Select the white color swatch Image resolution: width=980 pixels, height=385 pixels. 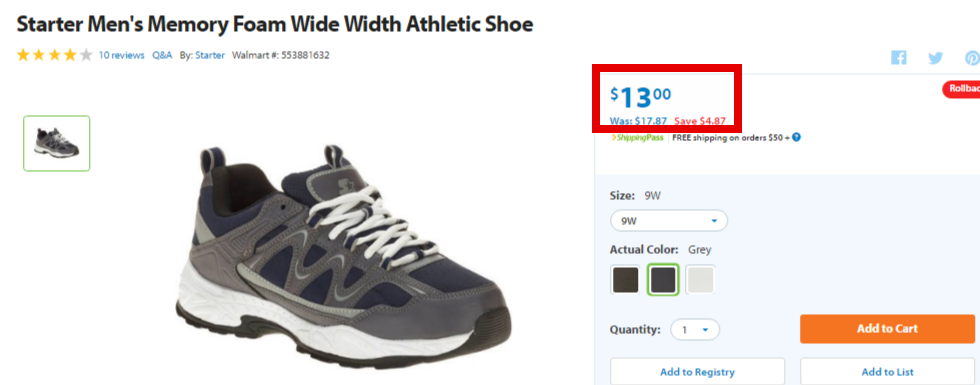tap(700, 280)
